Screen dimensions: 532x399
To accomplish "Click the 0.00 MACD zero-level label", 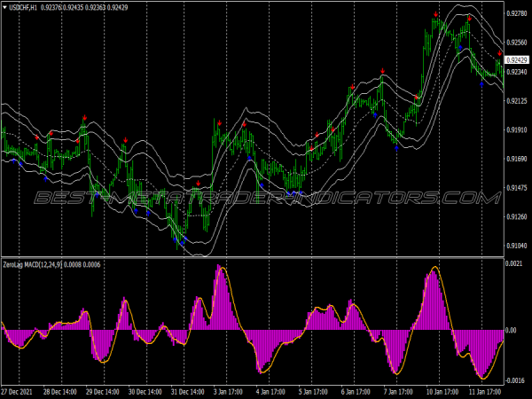I will point(511,330).
